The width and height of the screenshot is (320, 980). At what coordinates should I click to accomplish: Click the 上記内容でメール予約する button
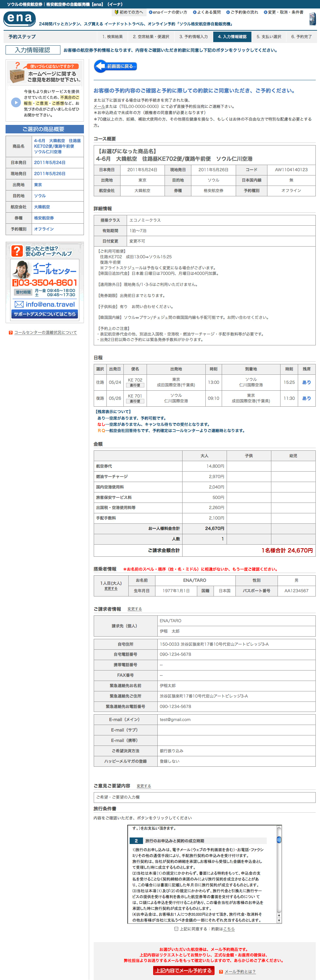coord(184,971)
